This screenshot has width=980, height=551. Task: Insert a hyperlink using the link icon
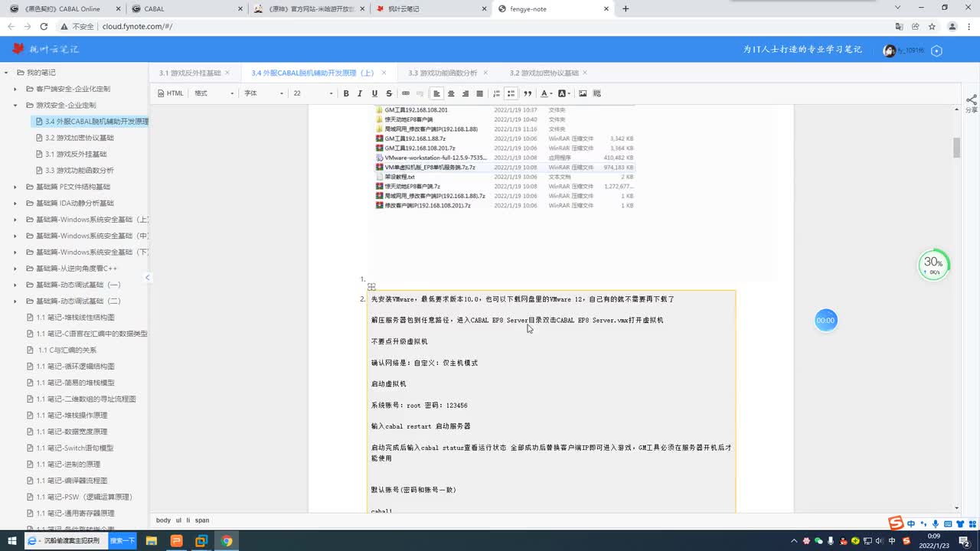pyautogui.click(x=406, y=93)
